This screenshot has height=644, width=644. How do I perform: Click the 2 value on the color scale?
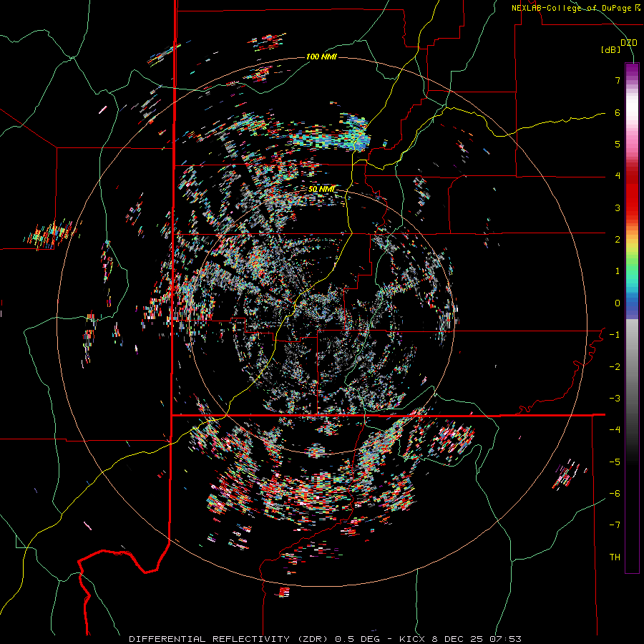coord(618,240)
